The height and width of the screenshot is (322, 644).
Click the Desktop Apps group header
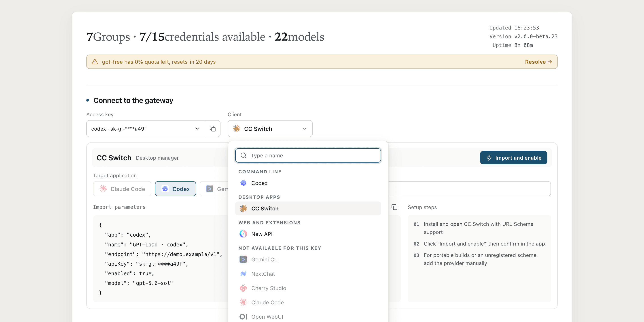click(x=259, y=197)
